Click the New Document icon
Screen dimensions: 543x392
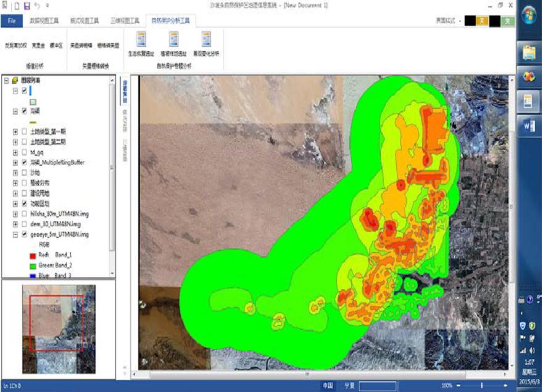pos(17,6)
